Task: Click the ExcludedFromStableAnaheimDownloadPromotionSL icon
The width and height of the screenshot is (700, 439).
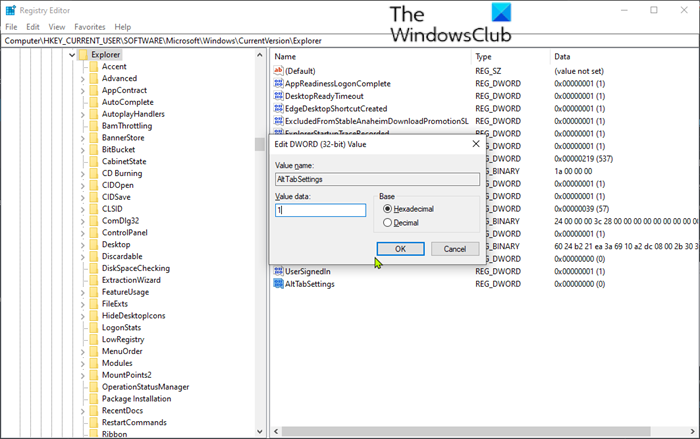Action: tap(278, 121)
